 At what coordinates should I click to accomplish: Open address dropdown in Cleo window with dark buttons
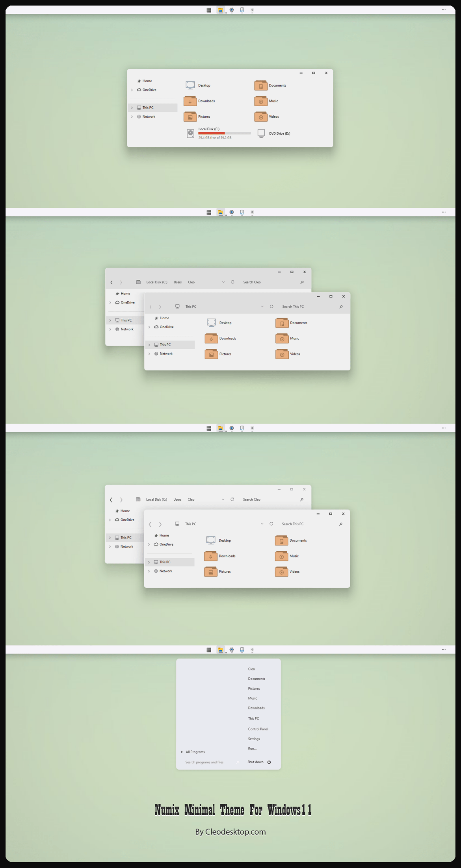click(223, 282)
